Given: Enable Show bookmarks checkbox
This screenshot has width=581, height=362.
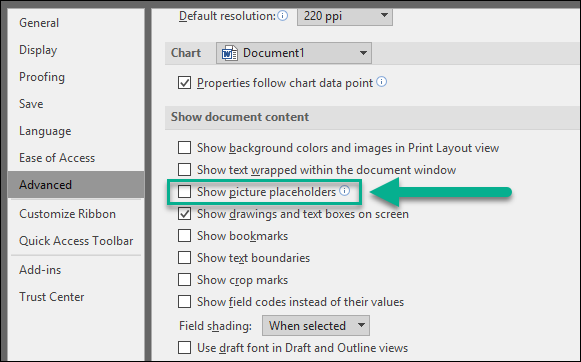Looking at the screenshot, I should 185,236.
